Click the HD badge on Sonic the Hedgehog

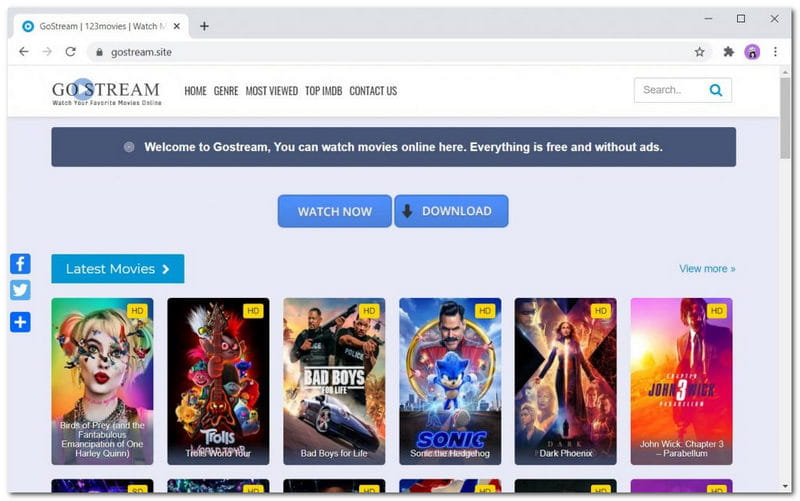pyautogui.click(x=485, y=311)
